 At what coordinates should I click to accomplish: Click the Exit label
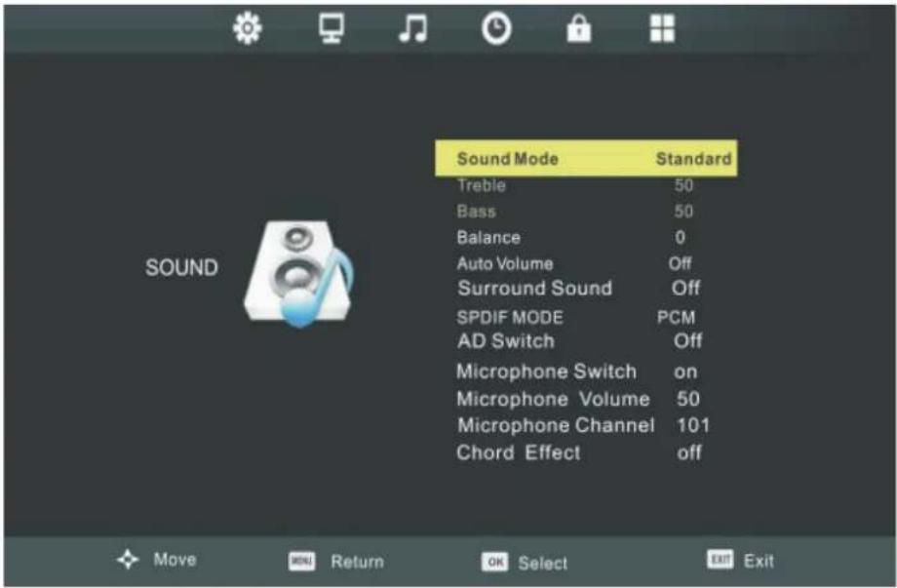[x=759, y=561]
